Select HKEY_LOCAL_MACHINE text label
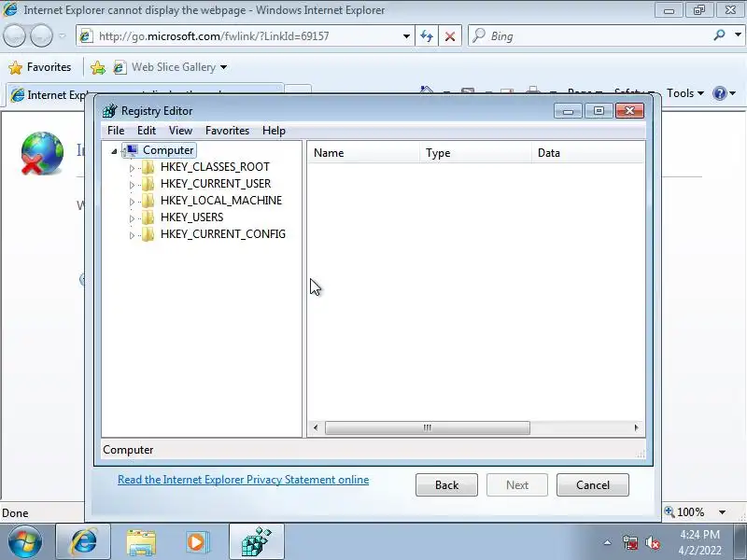The height and width of the screenshot is (560, 747). (221, 201)
